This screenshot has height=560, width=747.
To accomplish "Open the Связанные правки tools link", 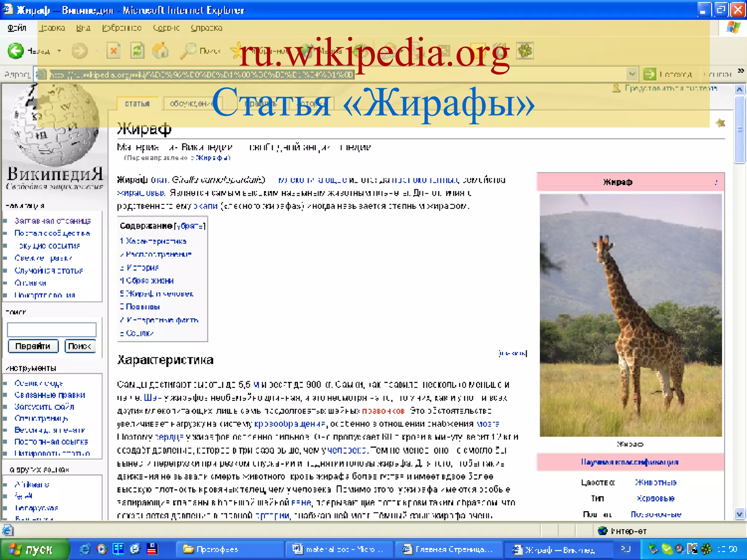I will [x=50, y=395].
